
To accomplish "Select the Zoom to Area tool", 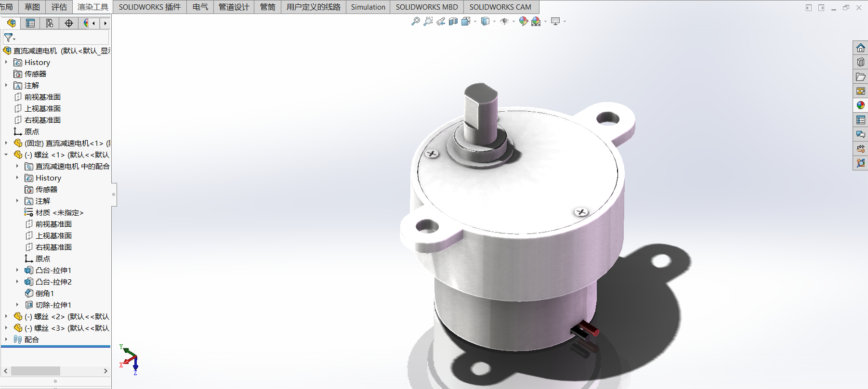I will (428, 21).
